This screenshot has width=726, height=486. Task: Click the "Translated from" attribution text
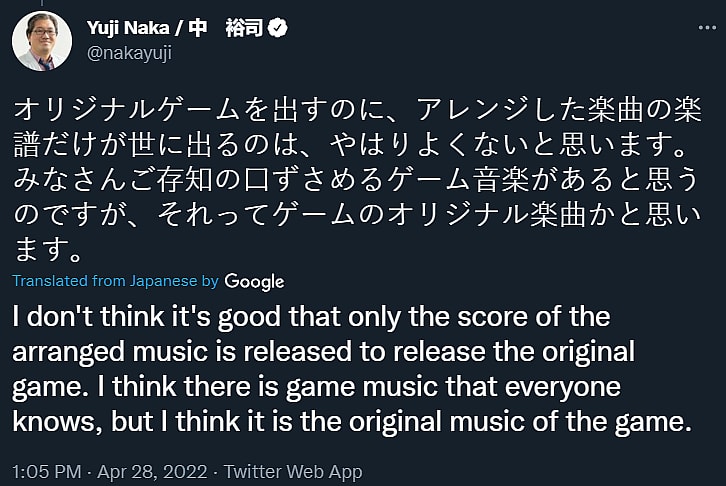point(64,281)
